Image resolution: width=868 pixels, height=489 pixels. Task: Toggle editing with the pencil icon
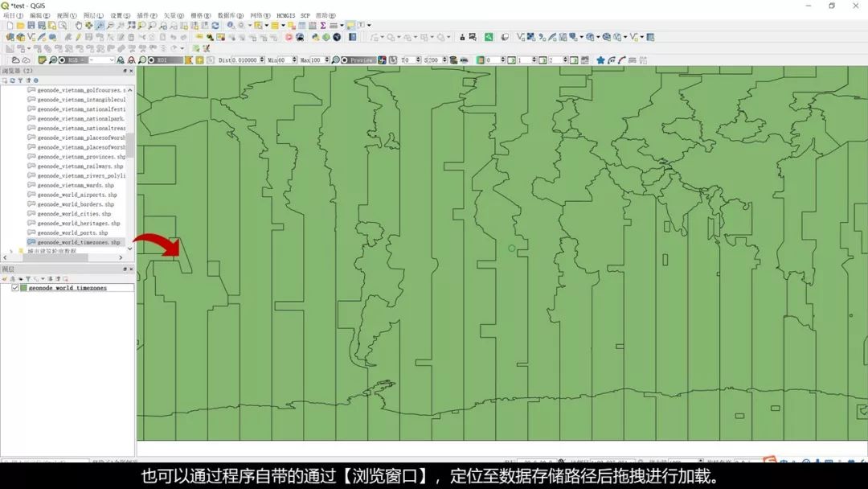[79, 37]
